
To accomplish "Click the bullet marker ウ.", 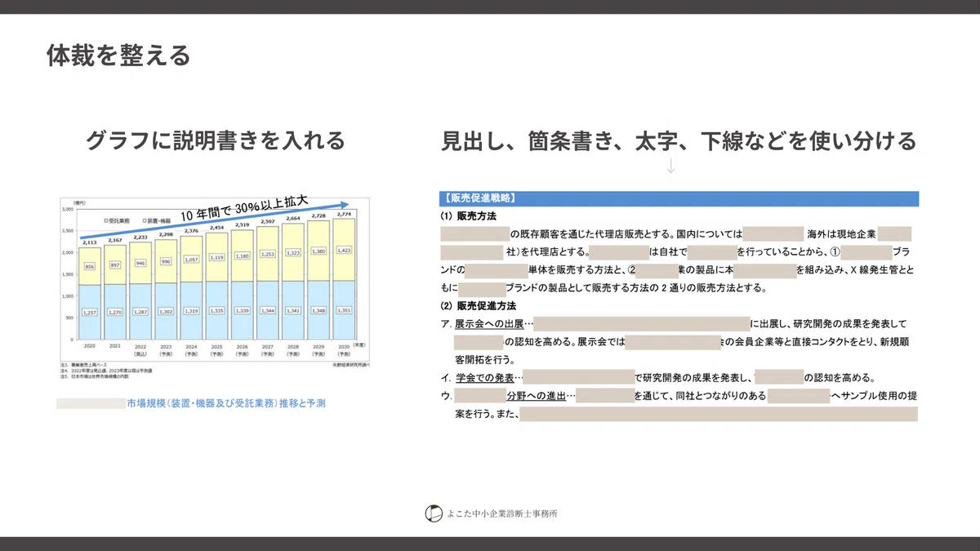I will (445, 396).
